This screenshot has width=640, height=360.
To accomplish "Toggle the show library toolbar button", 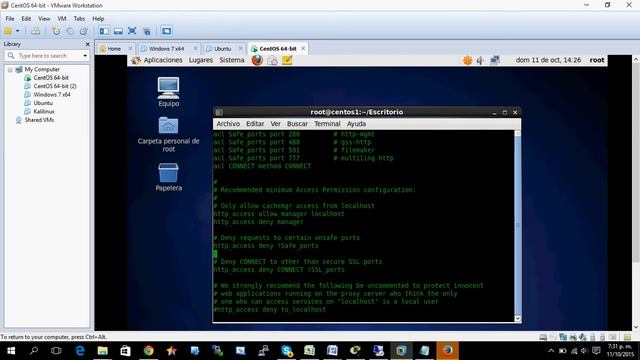I will pyautogui.click(x=104, y=31).
